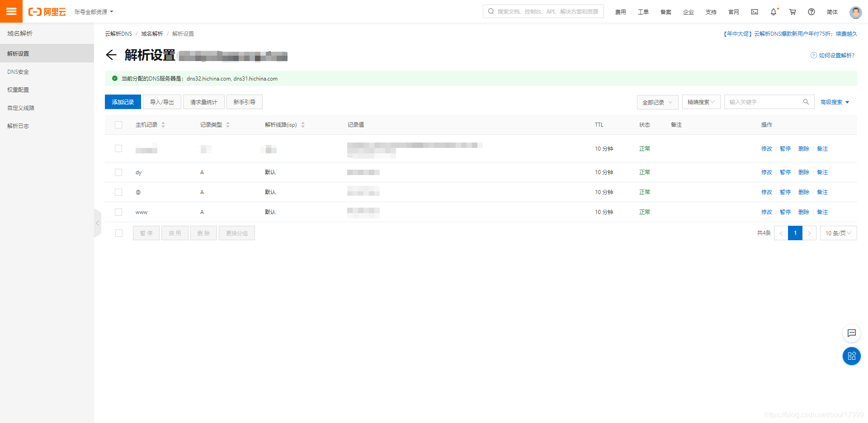Viewport: 868px width, 423px height.
Task: Open the orange hamburger menu
Action: (x=11, y=11)
